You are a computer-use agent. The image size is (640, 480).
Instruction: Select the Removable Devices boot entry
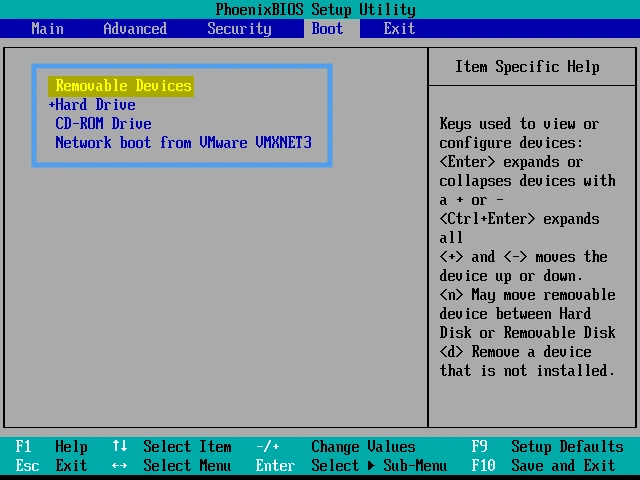pyautogui.click(x=121, y=86)
